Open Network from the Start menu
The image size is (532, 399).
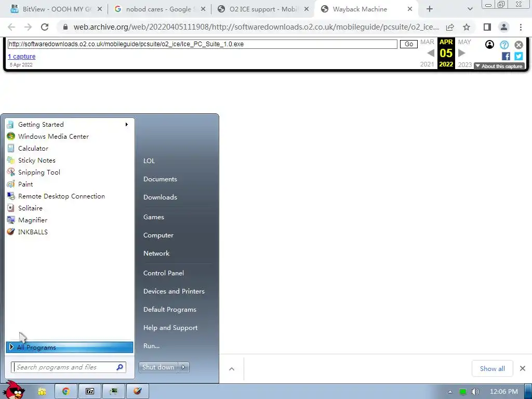[x=156, y=254]
